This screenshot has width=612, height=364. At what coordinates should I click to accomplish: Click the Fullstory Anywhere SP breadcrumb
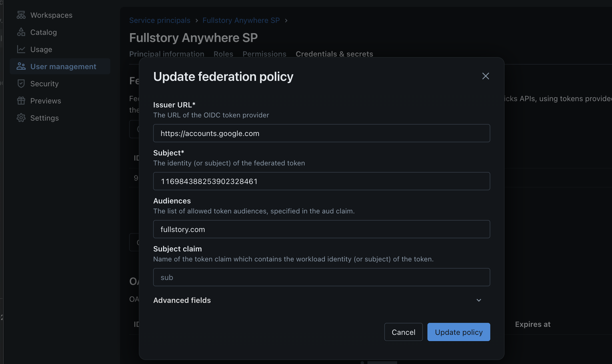(x=241, y=20)
